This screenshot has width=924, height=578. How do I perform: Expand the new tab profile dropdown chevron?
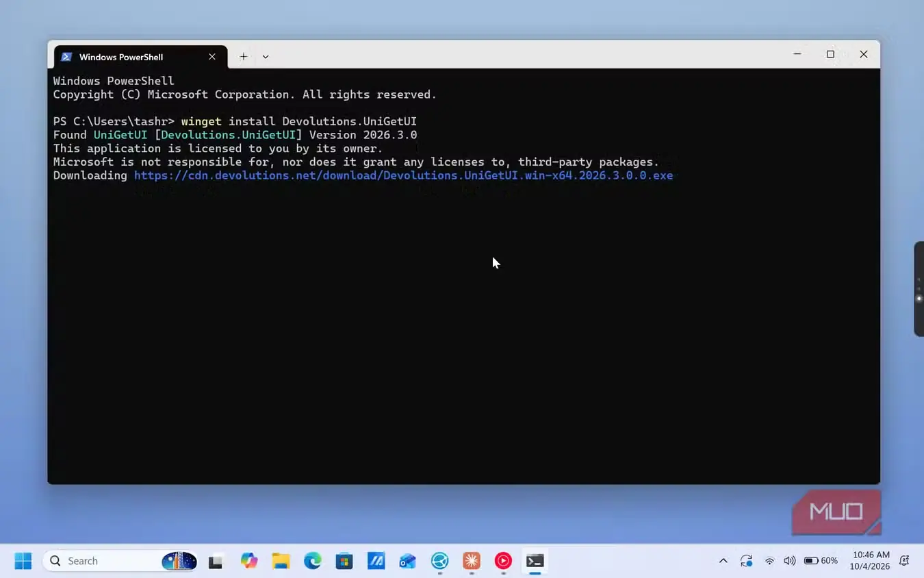tap(266, 57)
